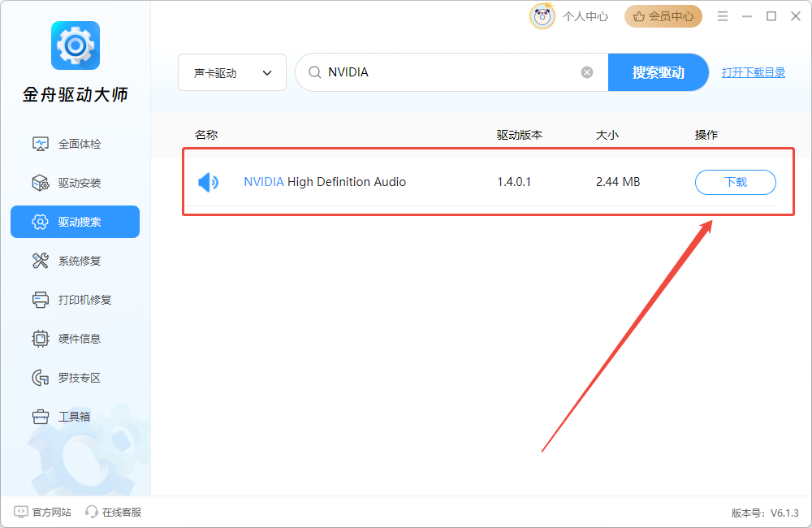
Task: Click the 操作 column header
Action: 706,135
